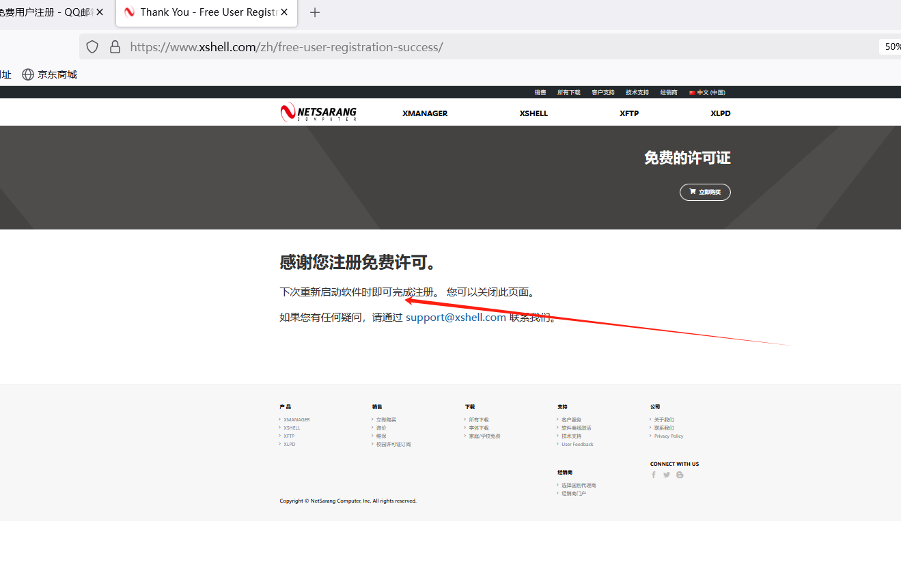Close the QQ邮箱 tab
The height and width of the screenshot is (588, 901).
100,12
